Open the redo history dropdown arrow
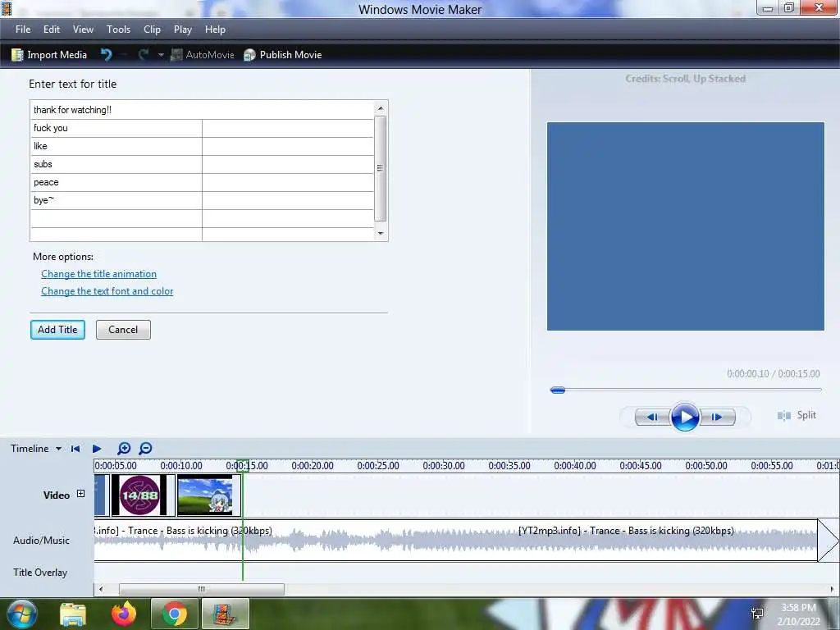 pos(161,55)
